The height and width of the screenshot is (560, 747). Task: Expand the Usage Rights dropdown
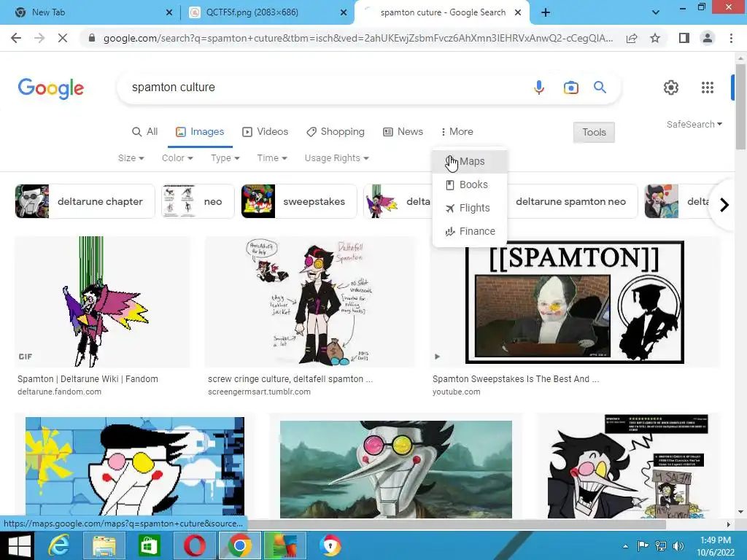pos(337,158)
